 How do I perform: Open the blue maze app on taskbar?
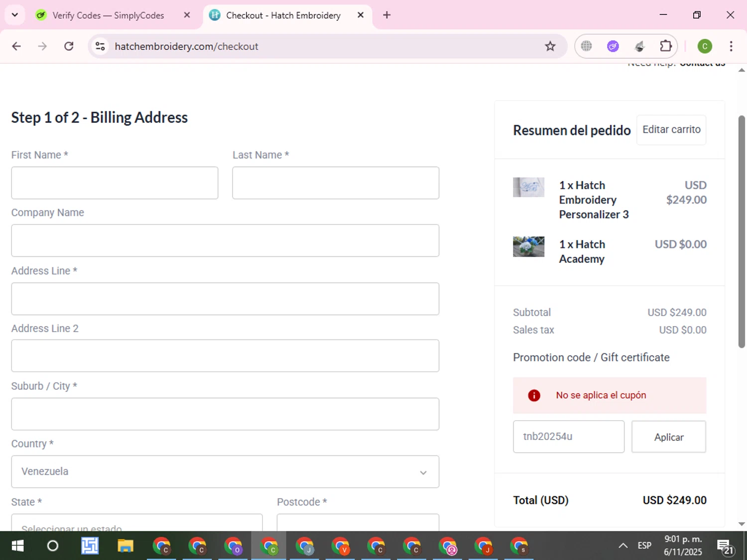click(90, 546)
